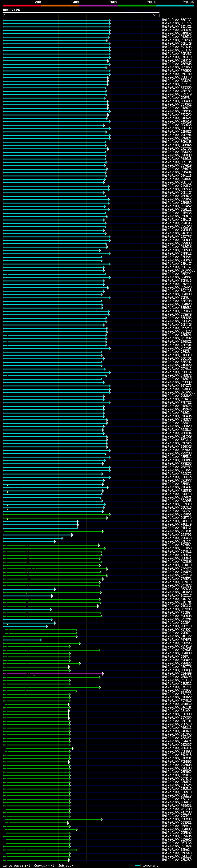Viewport: 197px width, 868px height.
Task: Click the query end position 563
Action: pos(155,15)
